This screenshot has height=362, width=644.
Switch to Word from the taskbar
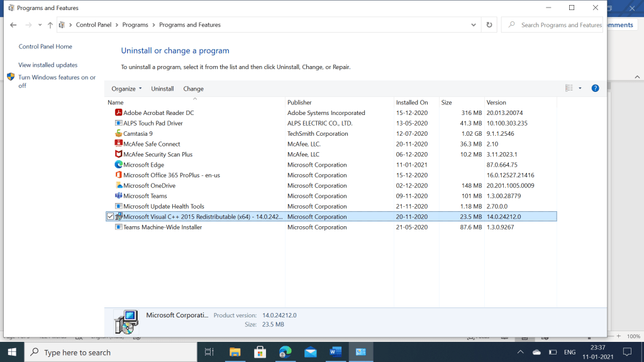pos(336,352)
